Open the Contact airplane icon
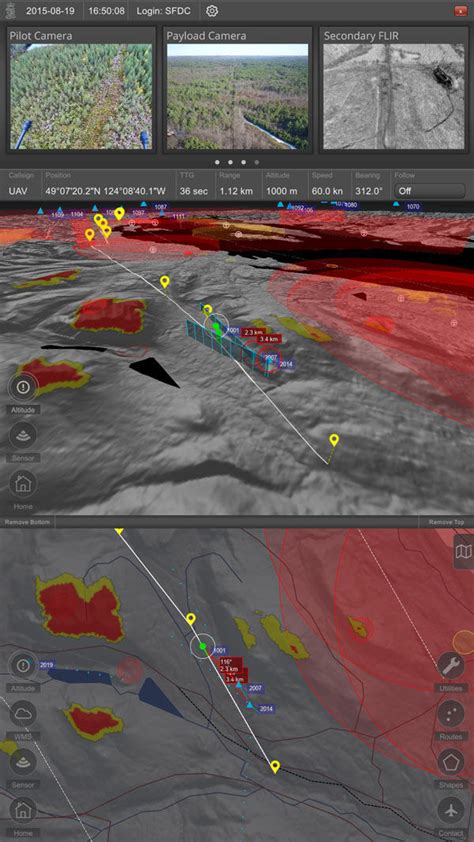Viewport: 474px width, 842px height. pyautogui.click(x=451, y=810)
